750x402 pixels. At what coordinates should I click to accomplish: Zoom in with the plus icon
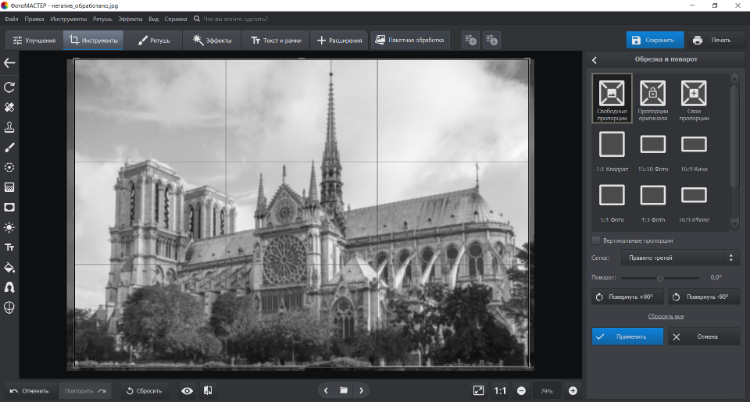click(573, 390)
